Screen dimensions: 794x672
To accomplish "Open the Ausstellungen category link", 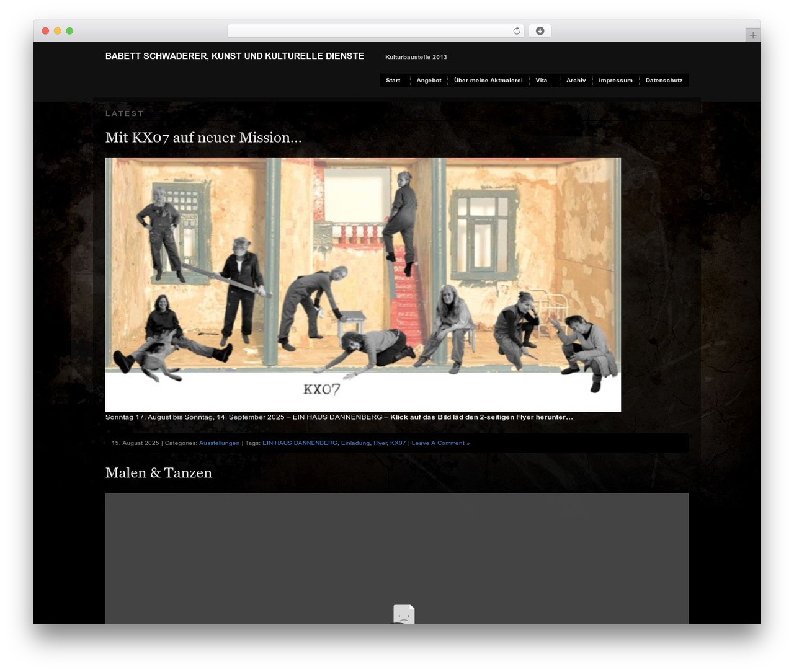I will (x=219, y=443).
